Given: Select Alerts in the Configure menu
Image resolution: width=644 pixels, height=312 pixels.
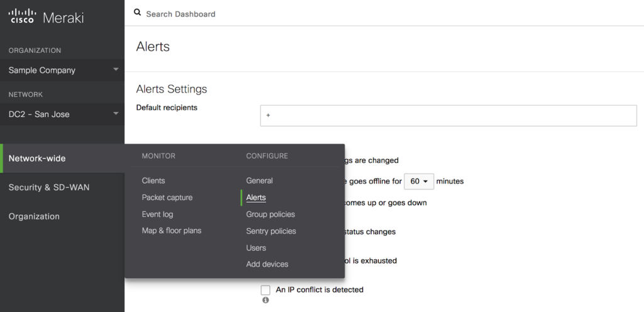Looking at the screenshot, I should point(256,198).
